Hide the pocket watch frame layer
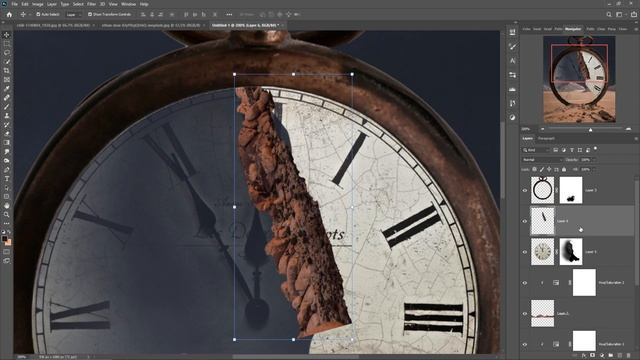This screenshot has width=640, height=360. coord(525,190)
